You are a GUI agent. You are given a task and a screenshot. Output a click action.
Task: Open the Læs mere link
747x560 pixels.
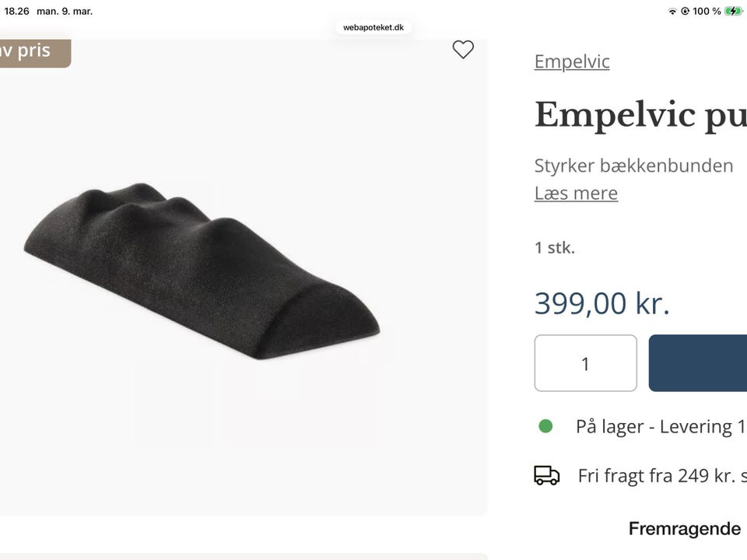576,194
